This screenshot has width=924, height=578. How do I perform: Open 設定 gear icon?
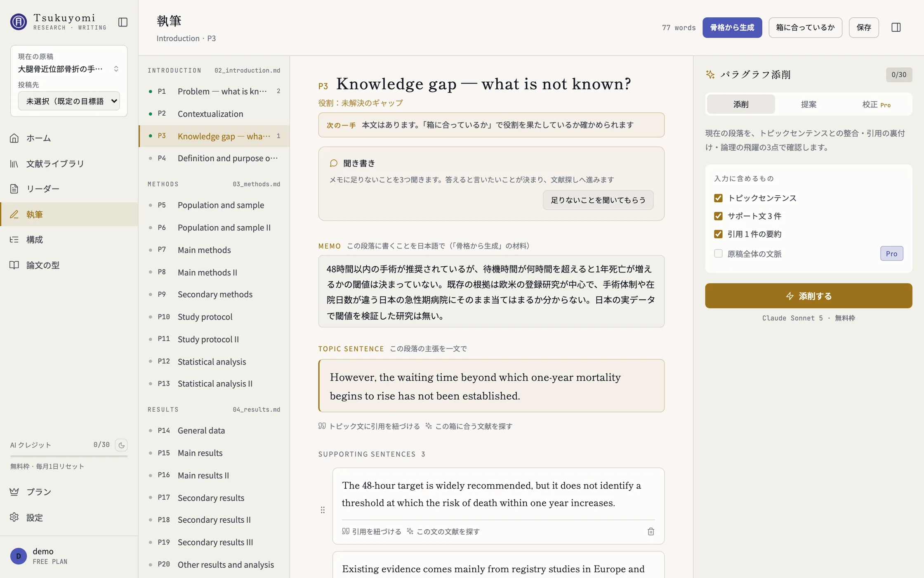pos(14,517)
